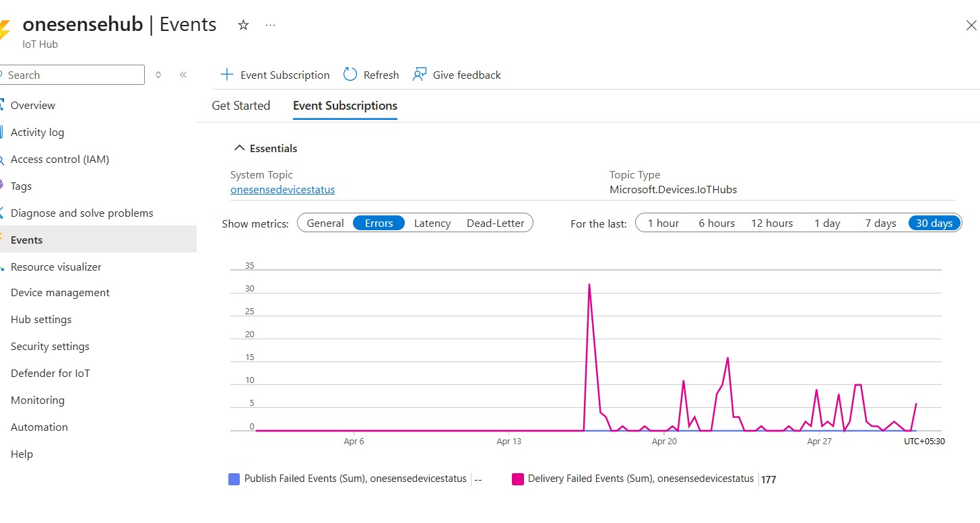Click the Microsoft.Devices.IoTHubs topic type text

point(674,190)
